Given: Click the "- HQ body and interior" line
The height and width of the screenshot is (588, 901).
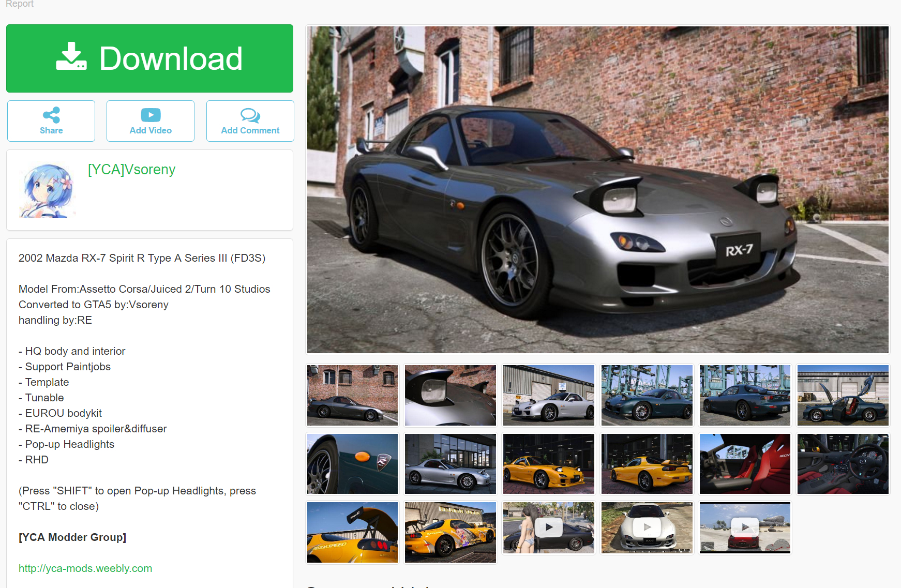Looking at the screenshot, I should point(72,351).
